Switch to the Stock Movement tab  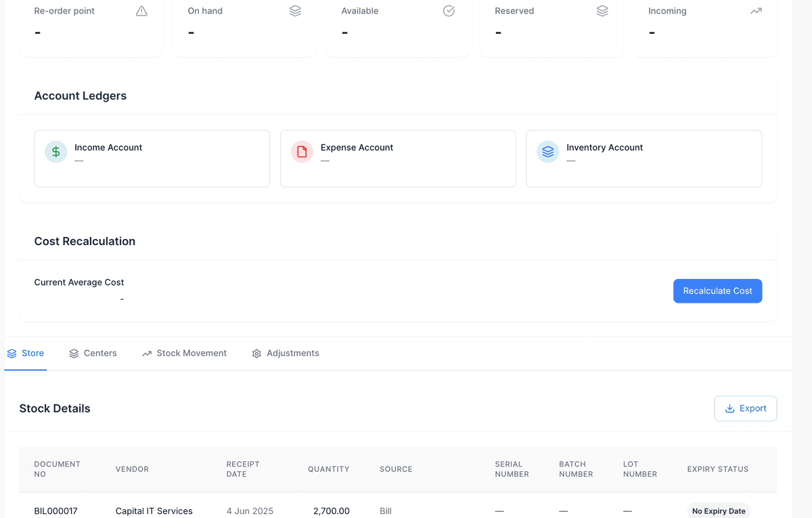tap(184, 353)
